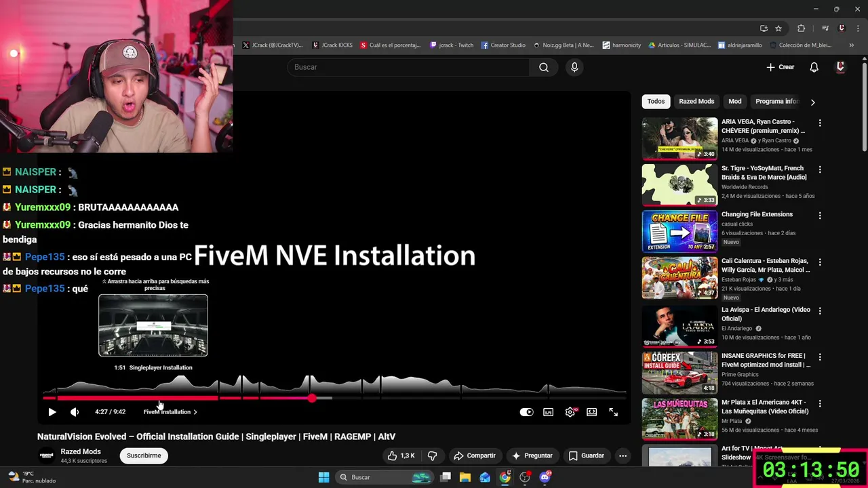Click the taskbar Buscar search box
This screenshot has height=488, width=868.
coord(385,477)
